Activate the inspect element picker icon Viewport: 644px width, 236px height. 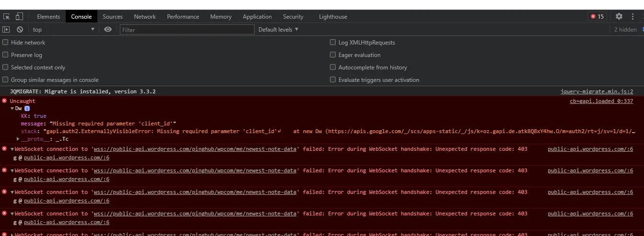coord(6,16)
